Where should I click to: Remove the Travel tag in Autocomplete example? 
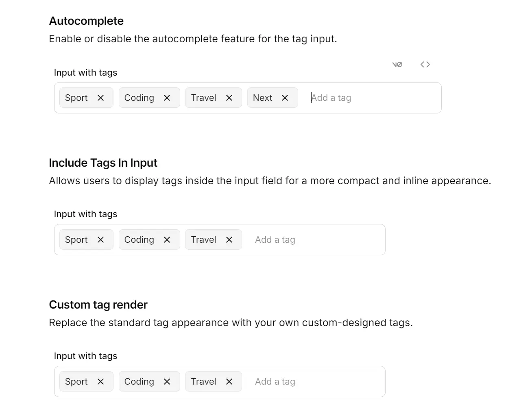click(229, 98)
